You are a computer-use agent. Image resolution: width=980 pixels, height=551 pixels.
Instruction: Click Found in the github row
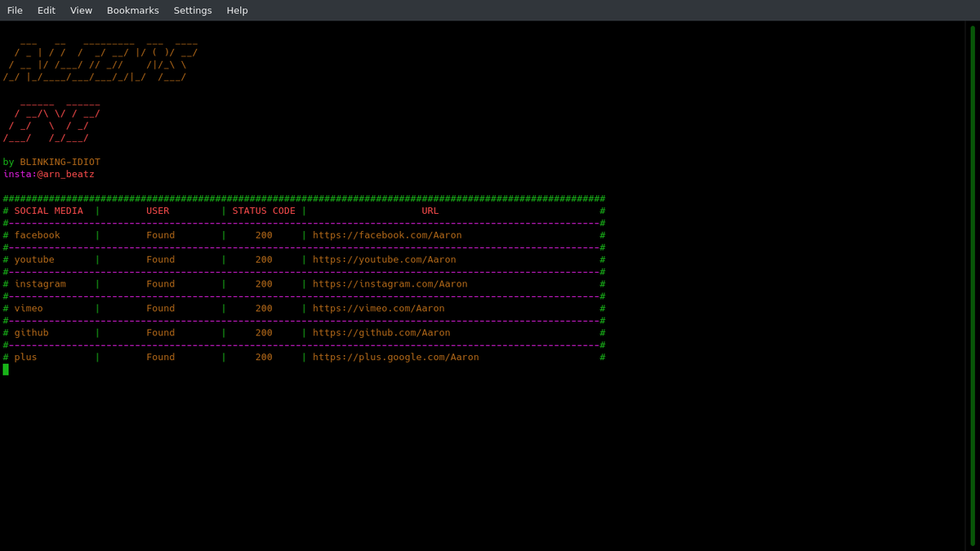pyautogui.click(x=160, y=333)
